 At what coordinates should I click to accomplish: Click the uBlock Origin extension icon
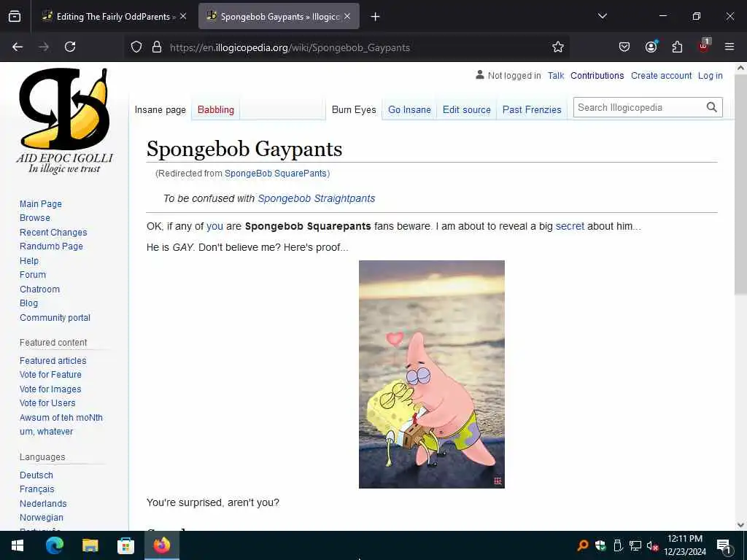[x=704, y=46]
